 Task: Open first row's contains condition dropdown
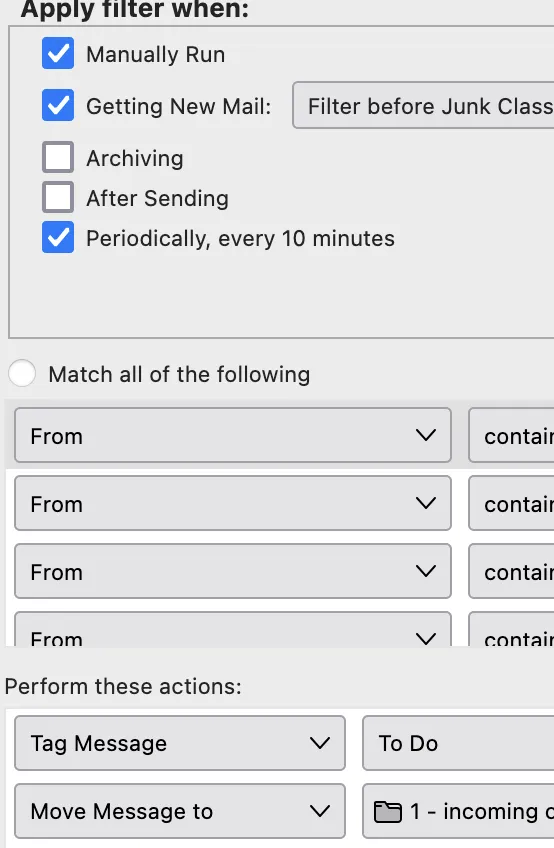511,435
